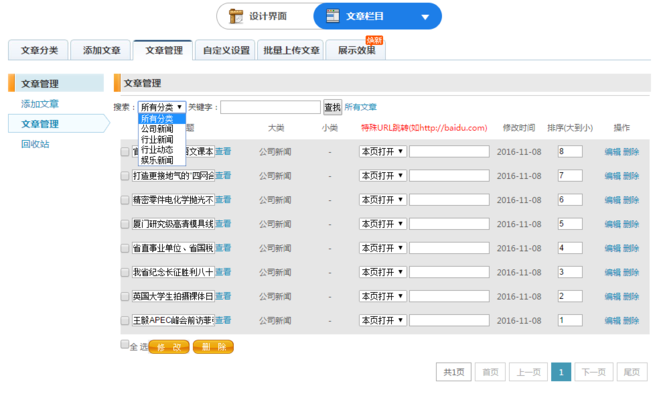Open 本页打开 dropdown in order 5 row
Image resolution: width=659 pixels, height=398 pixels.
pos(382,224)
